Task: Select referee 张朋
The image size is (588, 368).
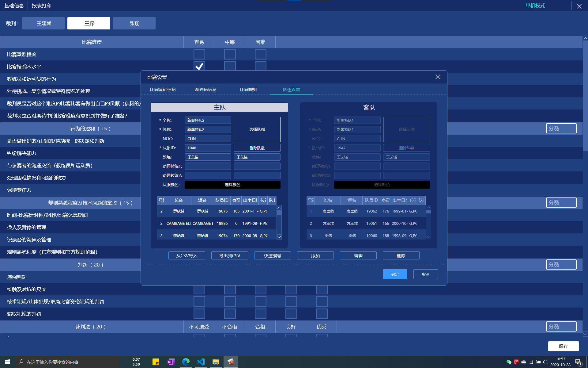Action: [134, 23]
